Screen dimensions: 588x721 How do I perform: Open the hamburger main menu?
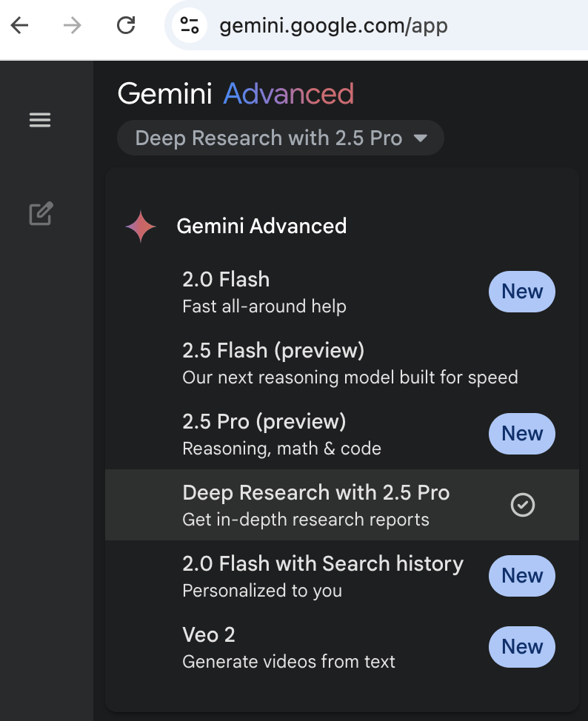(x=40, y=120)
